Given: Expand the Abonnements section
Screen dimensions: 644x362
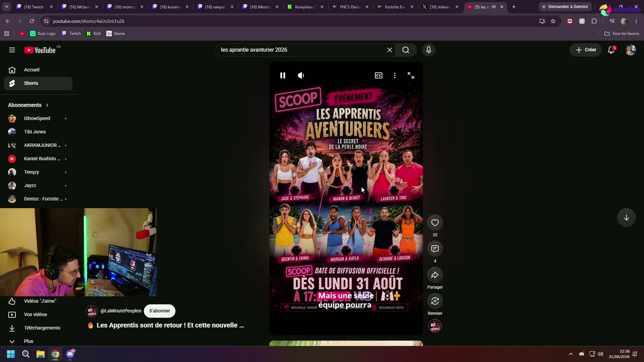Looking at the screenshot, I should click(28, 105).
